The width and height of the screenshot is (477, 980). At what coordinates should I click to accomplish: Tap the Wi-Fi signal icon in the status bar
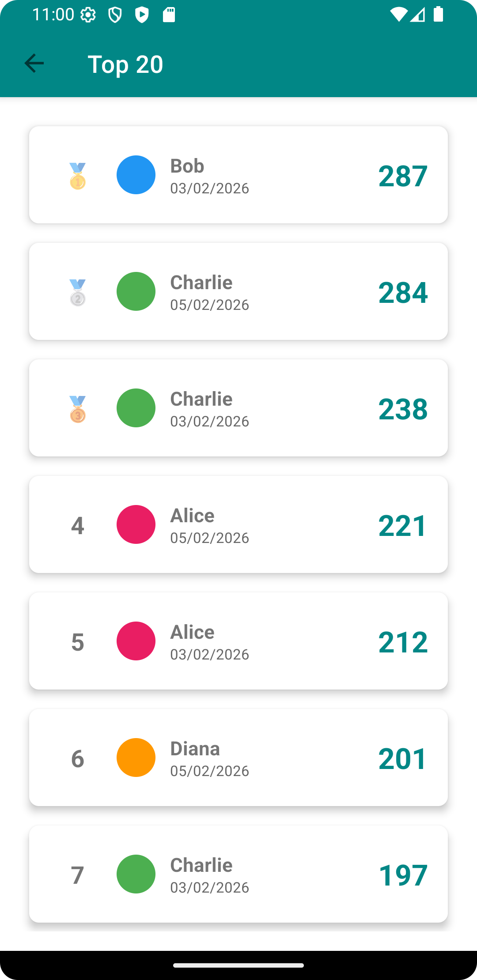[x=398, y=15]
